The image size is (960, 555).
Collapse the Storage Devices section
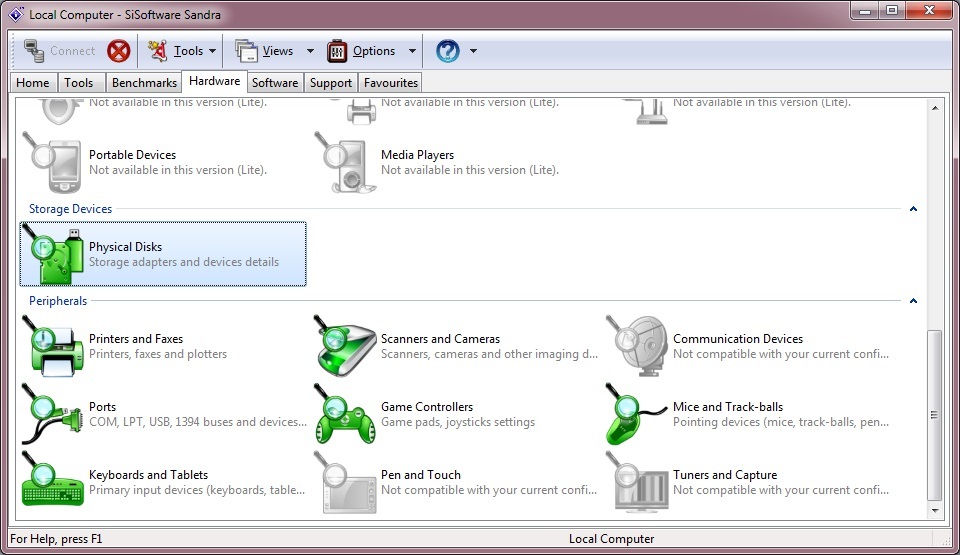pos(913,209)
